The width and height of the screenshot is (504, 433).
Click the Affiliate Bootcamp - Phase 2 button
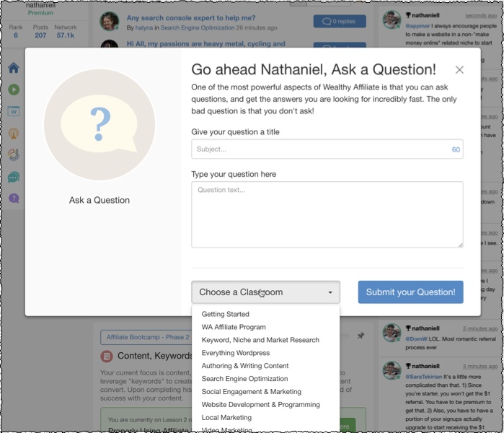[x=148, y=337]
